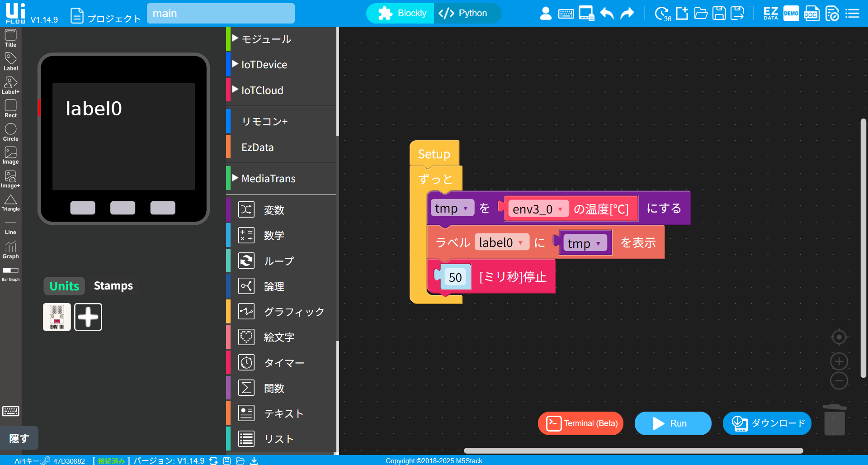Open the hamburger menu at top right
Image resolution: width=868 pixels, height=465 pixels.
click(852, 13)
